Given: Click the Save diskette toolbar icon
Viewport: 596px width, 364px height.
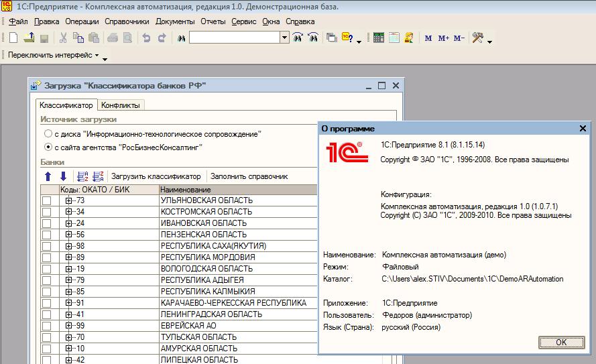Looking at the screenshot, I should click(44, 38).
